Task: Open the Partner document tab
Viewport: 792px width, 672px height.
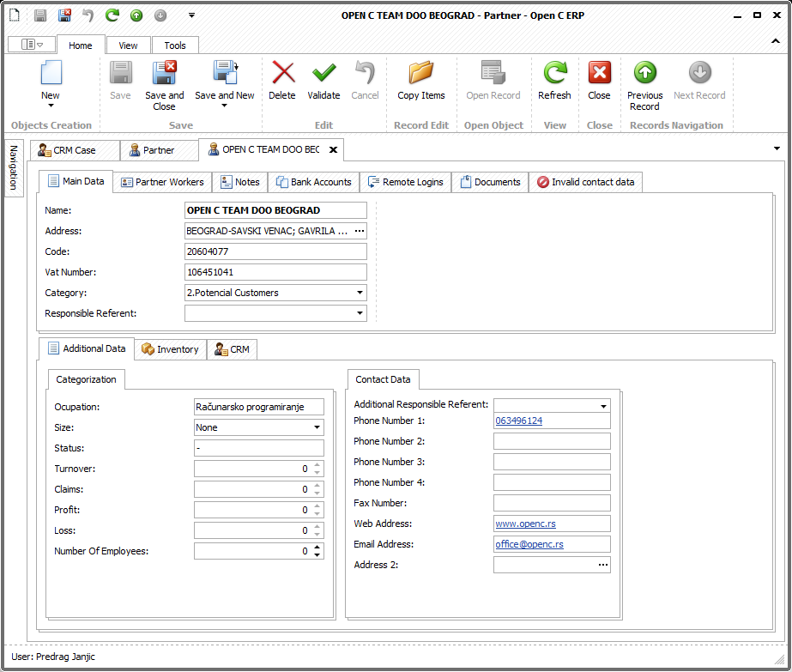Action: (159, 150)
